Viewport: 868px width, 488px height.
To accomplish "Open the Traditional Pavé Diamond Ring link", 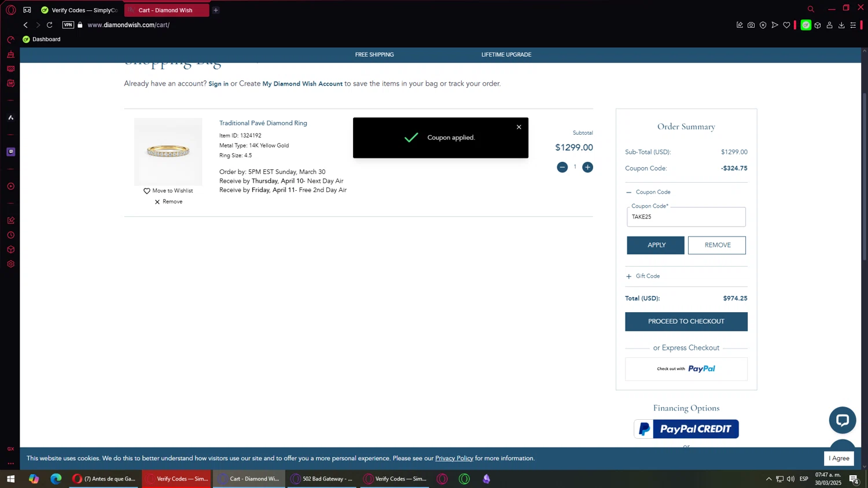I will click(263, 123).
